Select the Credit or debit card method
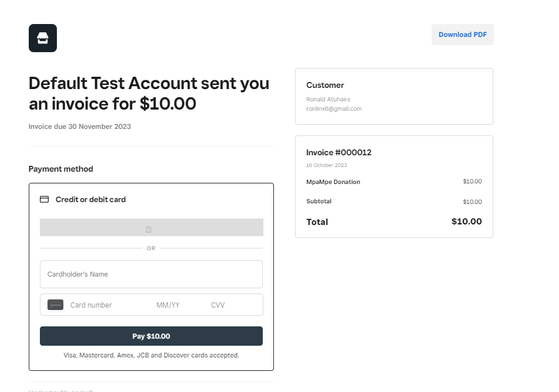Screen dimensions: 559x392 pos(90,199)
